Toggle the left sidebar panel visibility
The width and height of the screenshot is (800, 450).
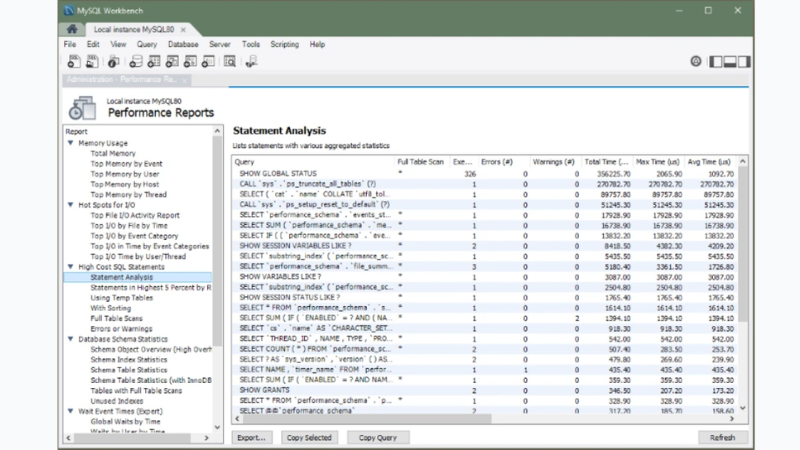716,61
